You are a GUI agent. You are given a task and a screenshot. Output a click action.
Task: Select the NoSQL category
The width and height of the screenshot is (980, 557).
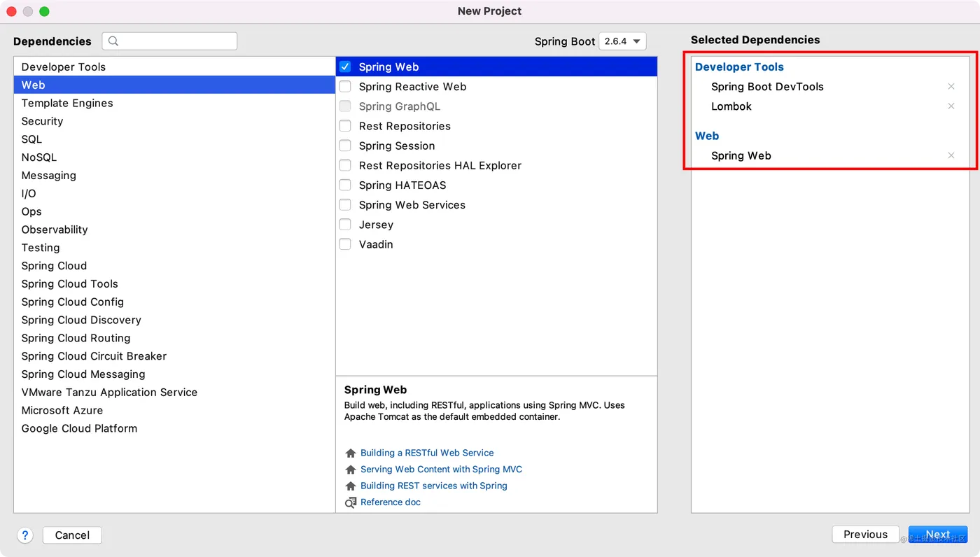pos(174,157)
